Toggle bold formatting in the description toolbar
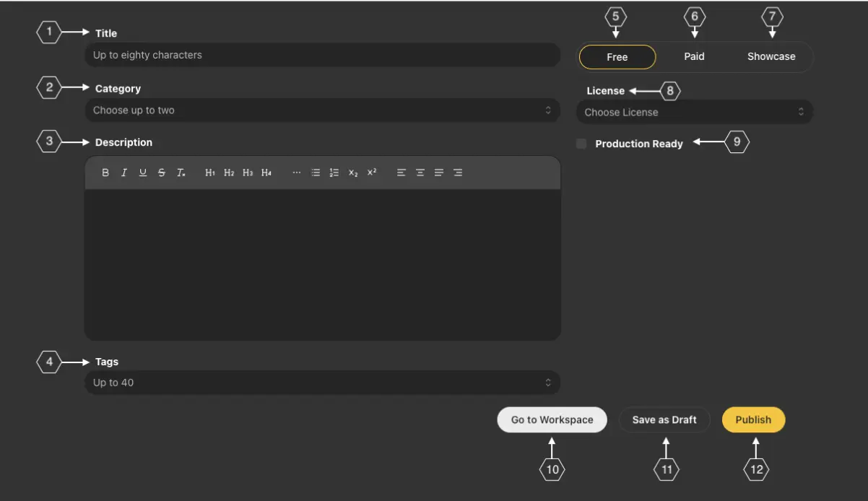The image size is (868, 501). click(x=105, y=173)
